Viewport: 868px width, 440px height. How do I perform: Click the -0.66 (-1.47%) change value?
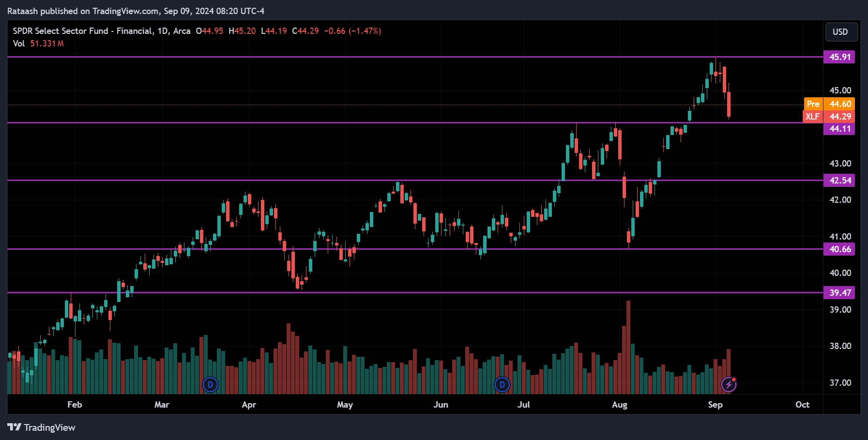point(352,31)
